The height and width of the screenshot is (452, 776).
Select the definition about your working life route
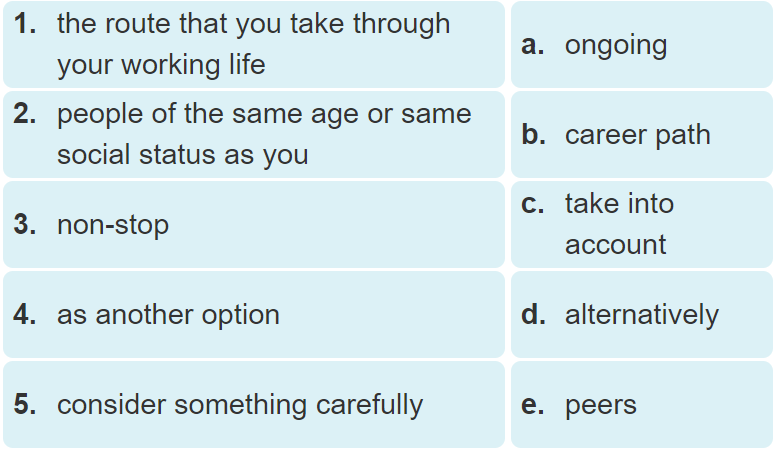click(254, 45)
